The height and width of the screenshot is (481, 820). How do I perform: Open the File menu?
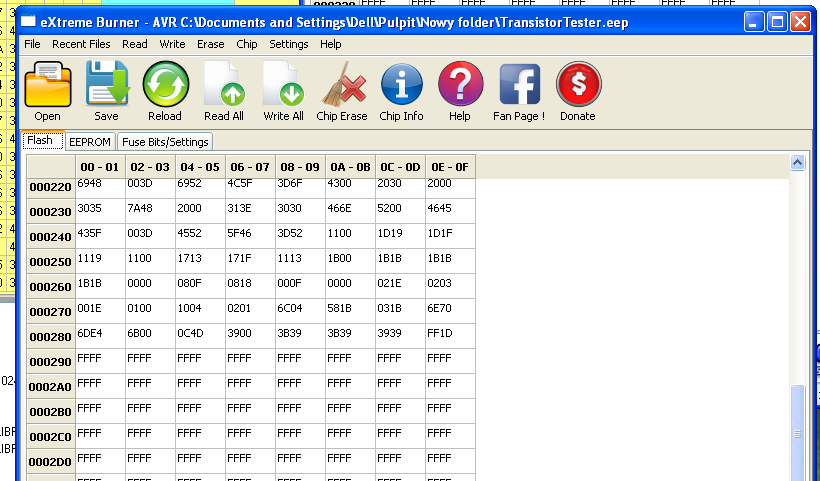(32, 44)
